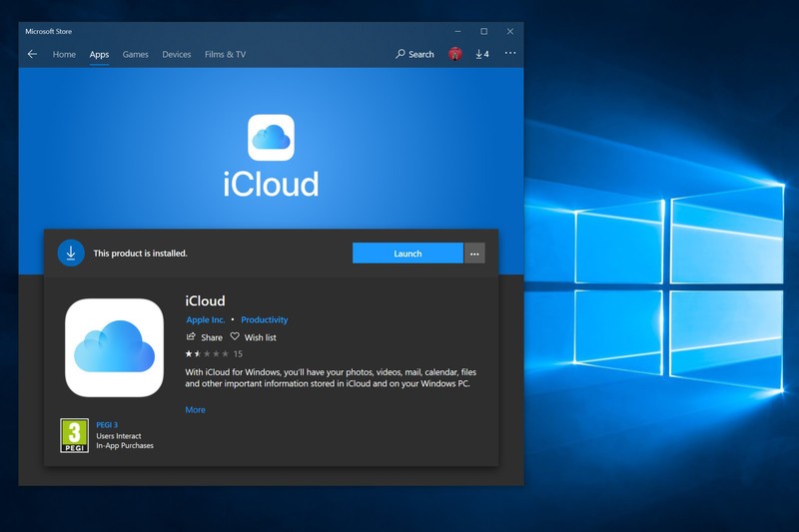This screenshot has width=799, height=532.
Task: View downloads and updates queue
Action: point(482,54)
